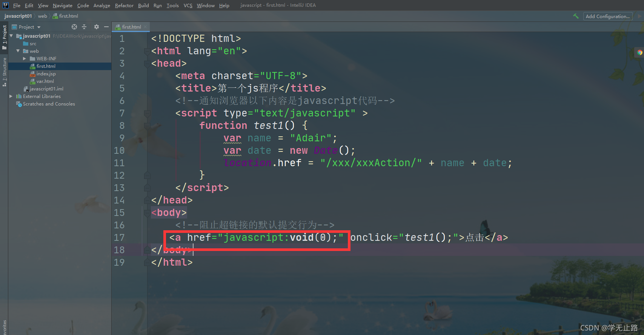644x335 pixels.
Task: Select the src folder
Action: (30, 43)
